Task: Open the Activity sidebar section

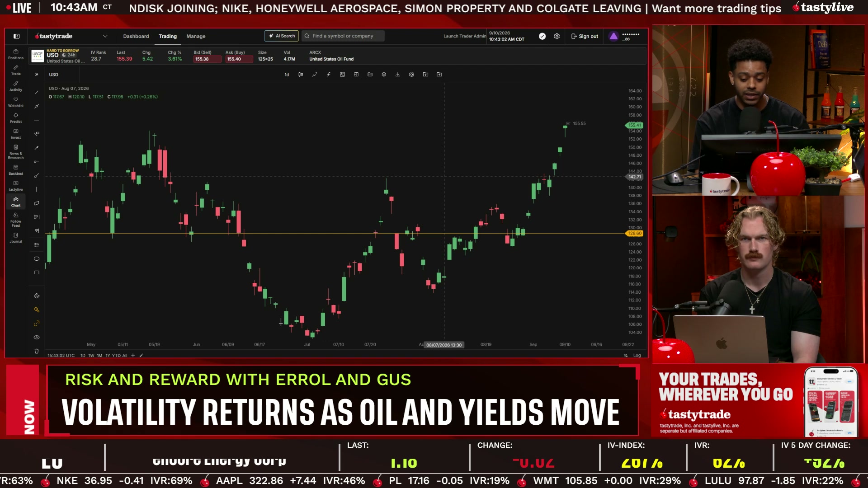Action: pos(16,86)
